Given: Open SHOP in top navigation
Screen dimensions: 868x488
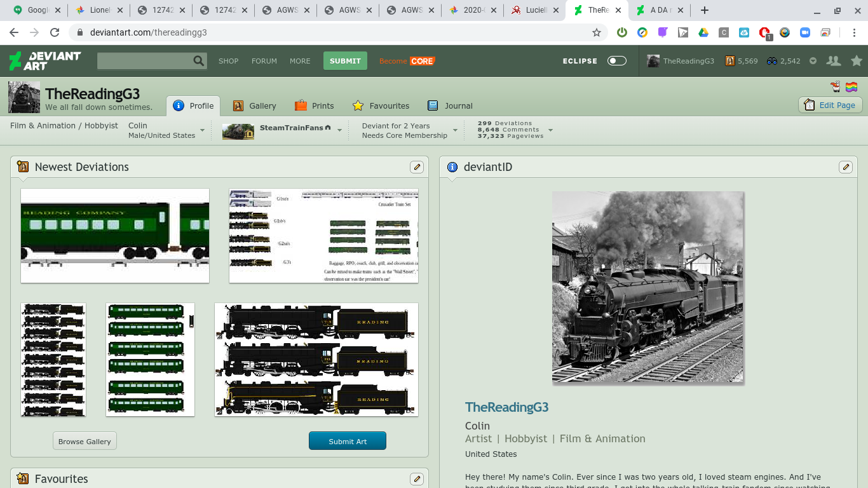Looking at the screenshot, I should (x=228, y=61).
